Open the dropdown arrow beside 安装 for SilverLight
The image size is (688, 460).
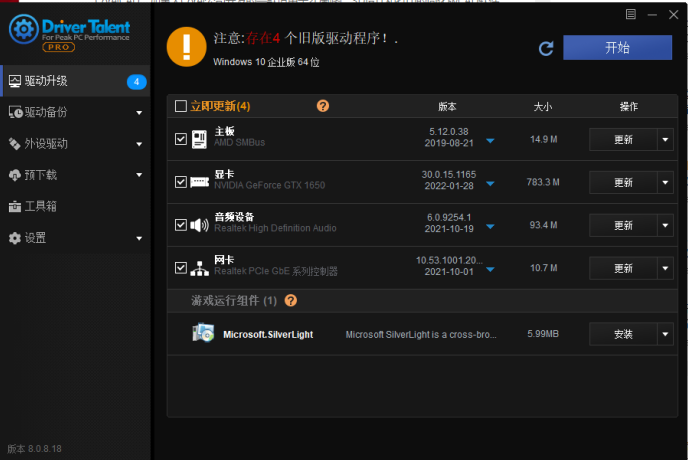[x=665, y=334]
